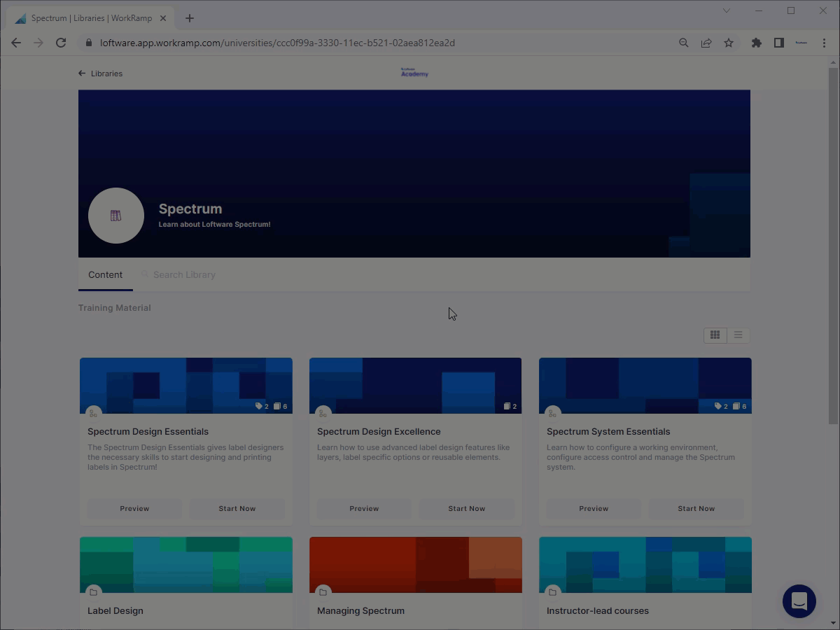Click the Loftware Academy logo

point(414,73)
